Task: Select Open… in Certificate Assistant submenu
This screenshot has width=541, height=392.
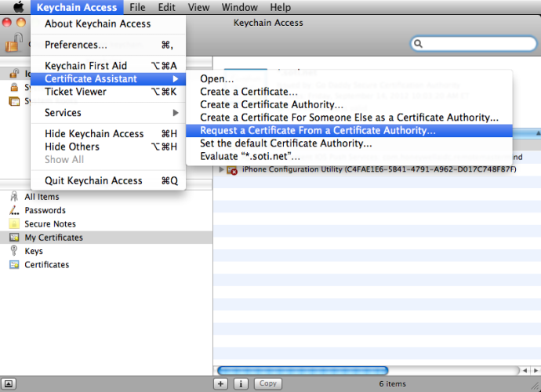Action: [x=349, y=78]
